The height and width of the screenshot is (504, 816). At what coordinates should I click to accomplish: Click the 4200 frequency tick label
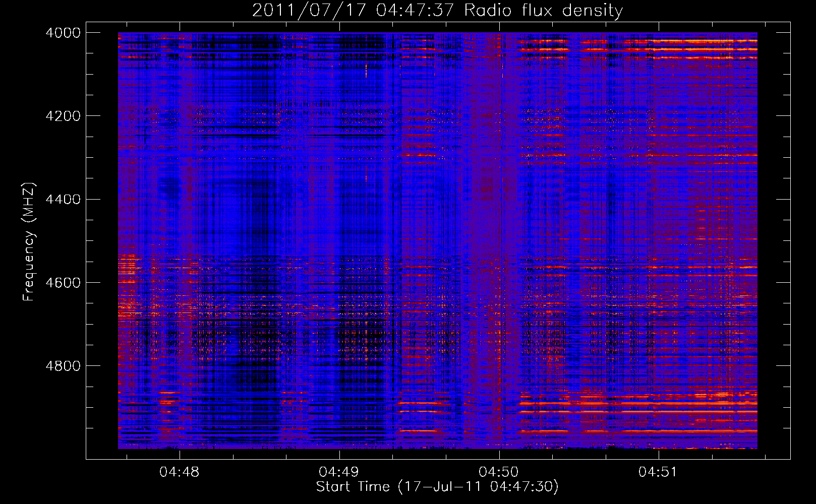click(63, 116)
